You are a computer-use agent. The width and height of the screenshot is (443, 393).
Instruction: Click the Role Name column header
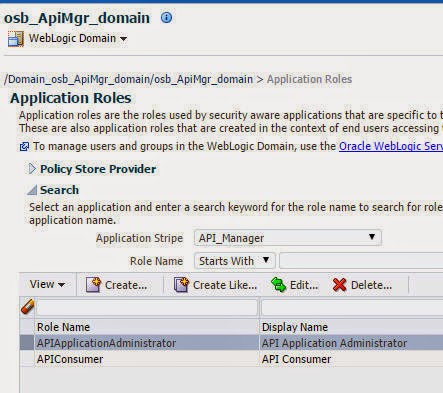pos(147,327)
